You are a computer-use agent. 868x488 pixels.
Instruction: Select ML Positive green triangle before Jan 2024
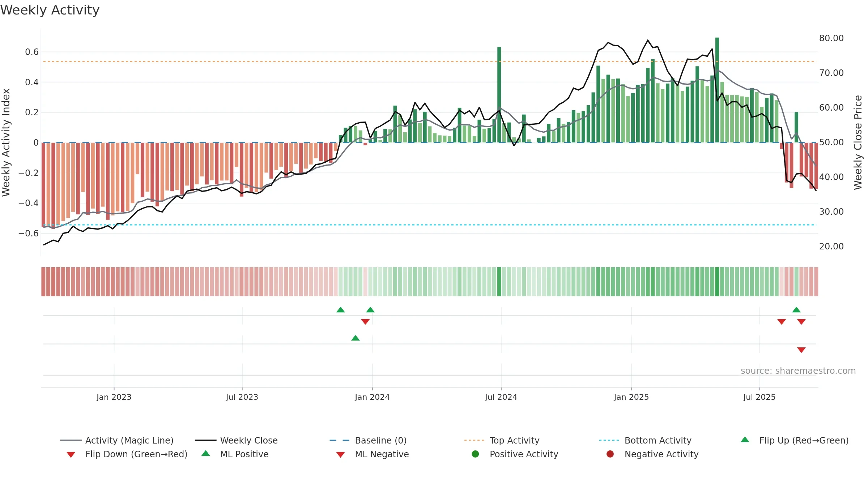coord(356,338)
